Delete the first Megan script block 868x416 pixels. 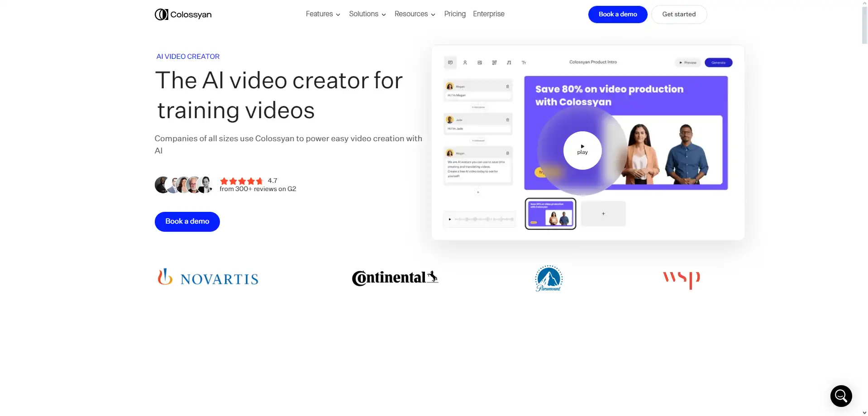[x=507, y=86]
